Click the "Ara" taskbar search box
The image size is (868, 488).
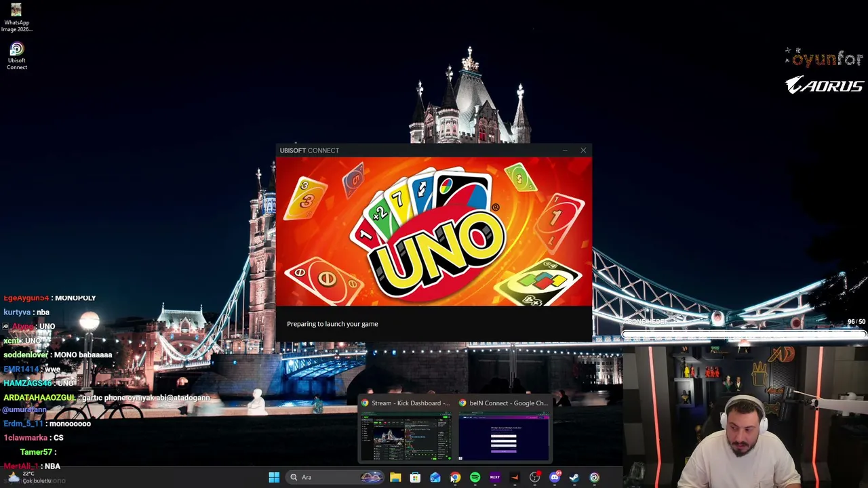tap(335, 477)
